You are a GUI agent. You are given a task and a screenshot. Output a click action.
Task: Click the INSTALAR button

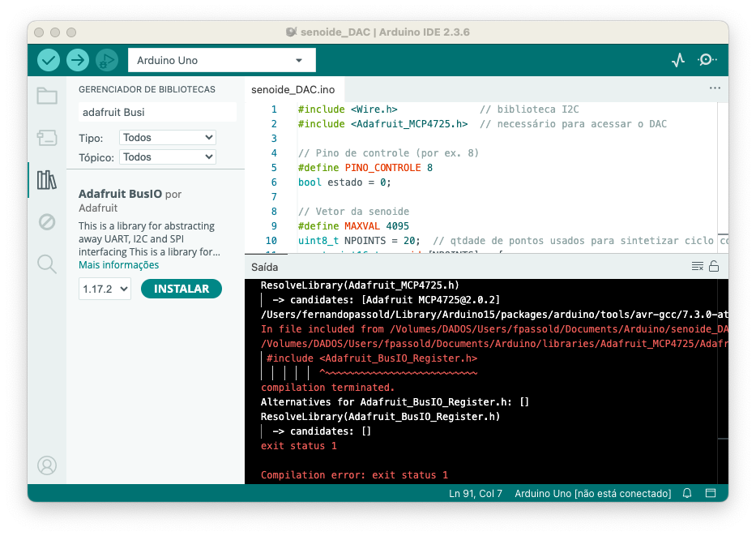[x=182, y=289]
